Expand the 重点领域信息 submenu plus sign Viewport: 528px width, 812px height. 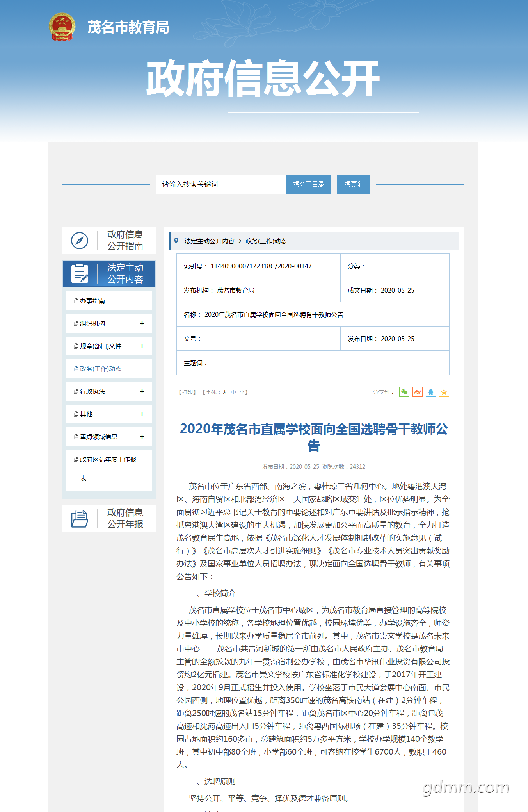pyautogui.click(x=142, y=437)
